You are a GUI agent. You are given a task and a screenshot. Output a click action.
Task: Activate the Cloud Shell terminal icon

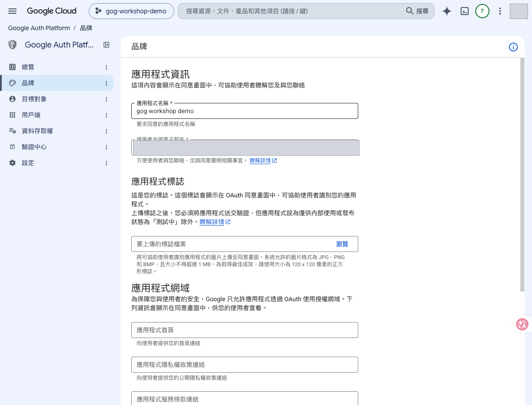465,11
